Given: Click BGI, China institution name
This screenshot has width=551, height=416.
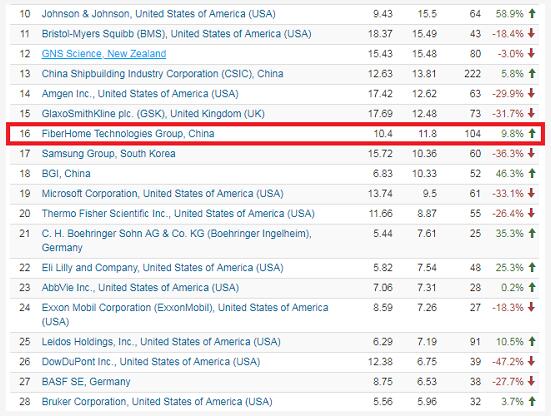Looking at the screenshot, I should (x=66, y=174).
